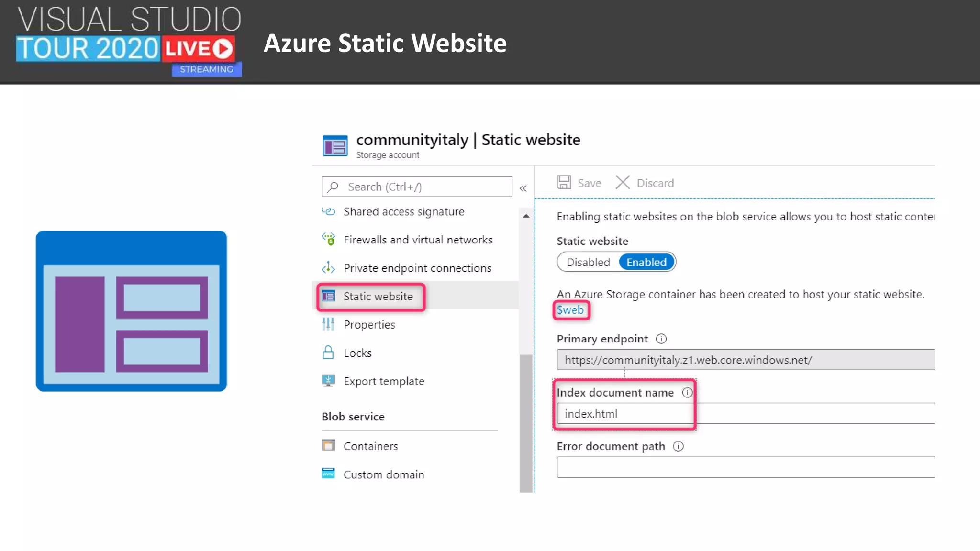Screen dimensions: 980x551
Task: Click the Properties sliders icon
Action: click(x=328, y=324)
